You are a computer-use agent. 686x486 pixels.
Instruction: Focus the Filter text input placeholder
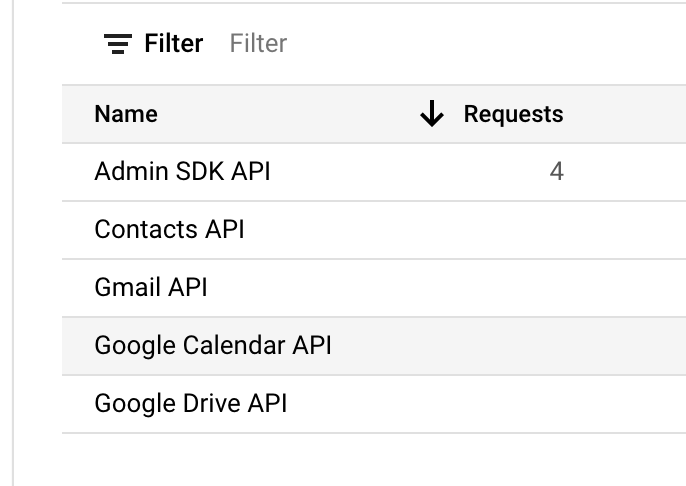[258, 43]
